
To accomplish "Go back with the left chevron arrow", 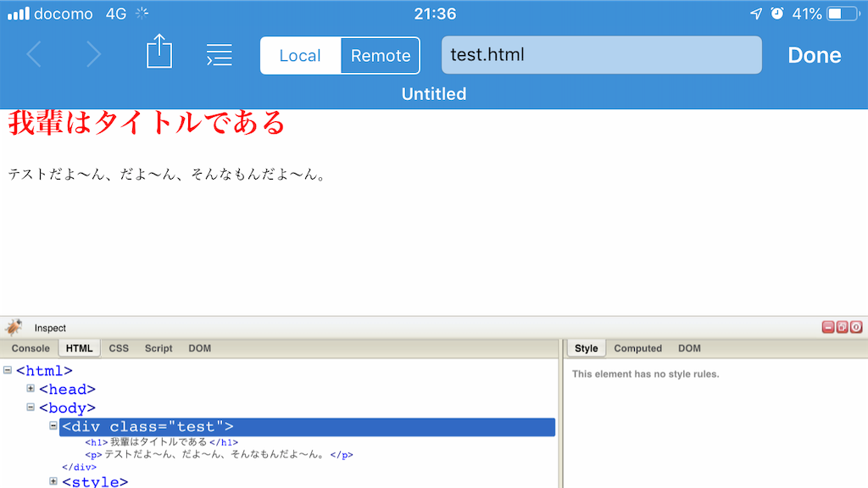I will coord(34,54).
